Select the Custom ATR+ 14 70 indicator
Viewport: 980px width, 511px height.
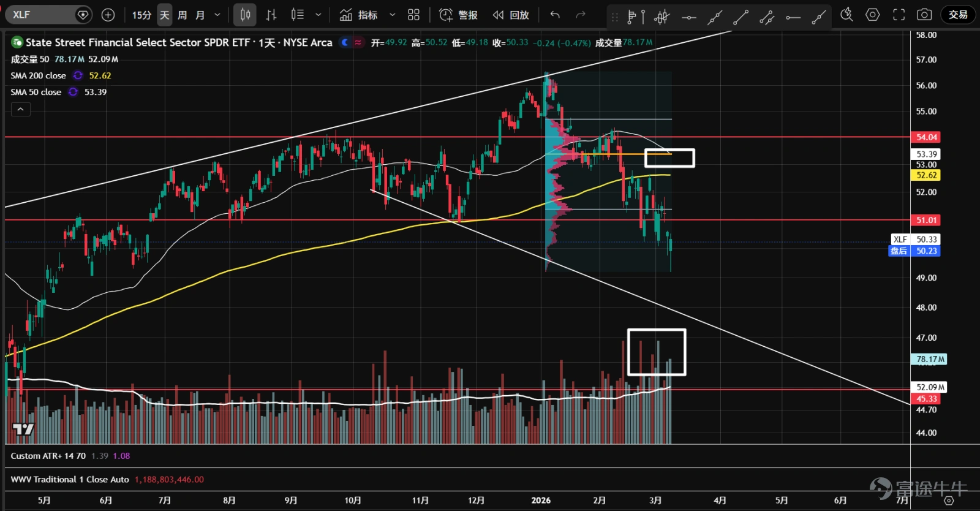click(x=48, y=456)
